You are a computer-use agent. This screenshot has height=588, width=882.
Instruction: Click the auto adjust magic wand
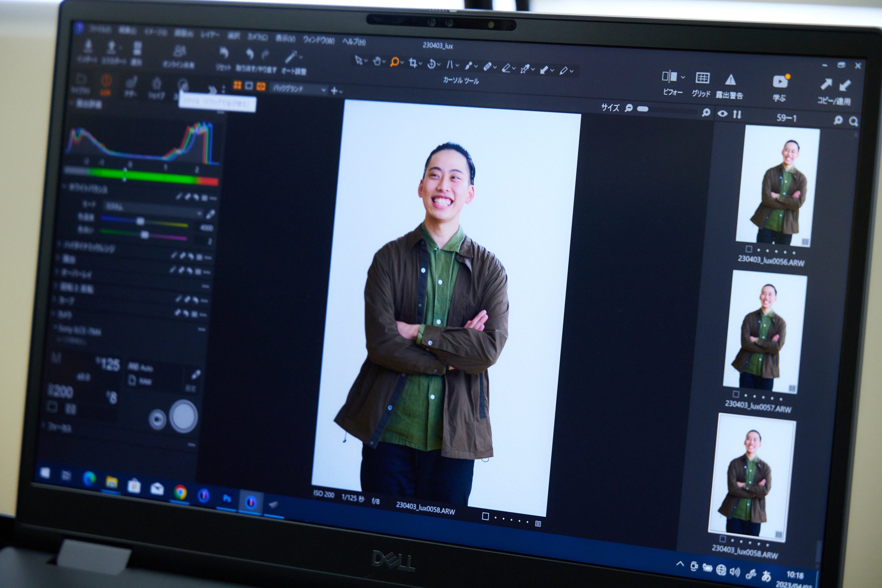291,57
